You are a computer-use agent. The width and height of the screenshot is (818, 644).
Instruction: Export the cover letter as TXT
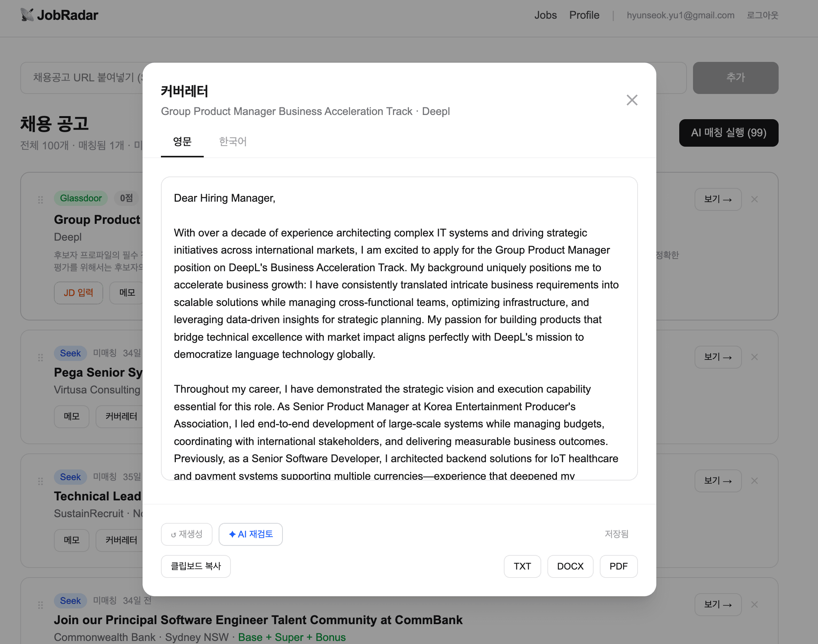(522, 566)
